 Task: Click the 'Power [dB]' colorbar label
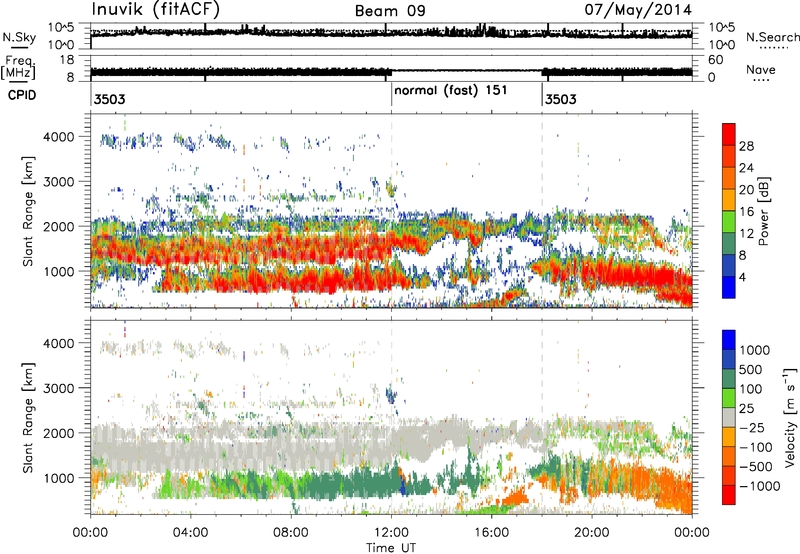pos(763,211)
